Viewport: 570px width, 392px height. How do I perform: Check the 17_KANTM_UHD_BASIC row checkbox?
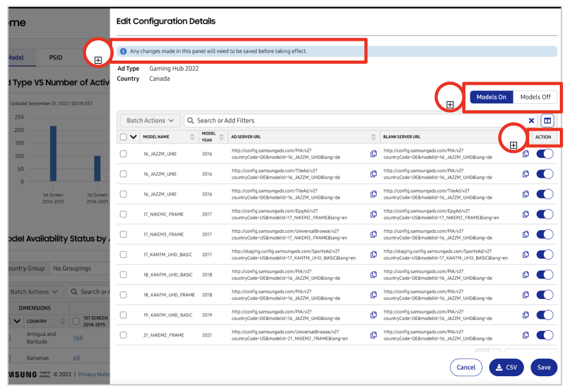123,254
